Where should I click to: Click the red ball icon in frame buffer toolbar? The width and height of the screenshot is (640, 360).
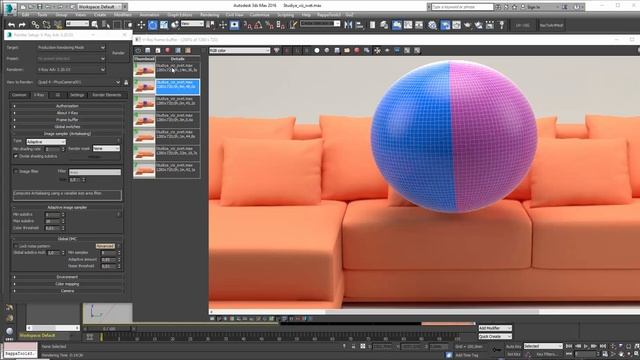[x=357, y=50]
